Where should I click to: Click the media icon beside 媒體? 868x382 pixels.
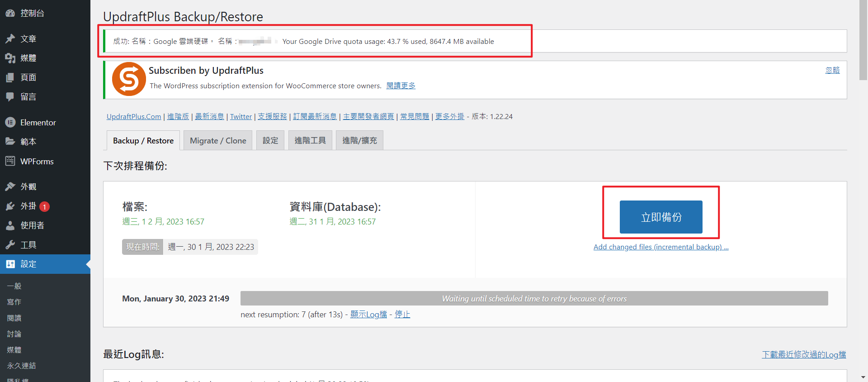tap(10, 58)
